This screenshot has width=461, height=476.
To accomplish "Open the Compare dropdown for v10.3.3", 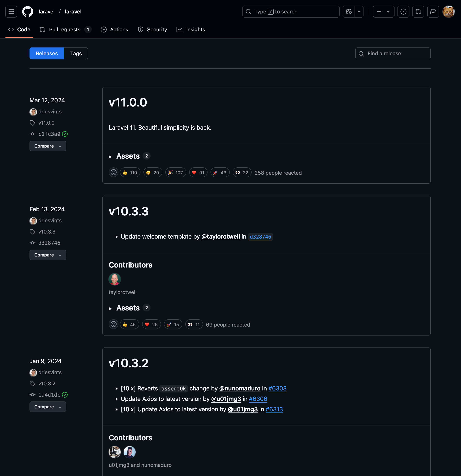I will (48, 255).
